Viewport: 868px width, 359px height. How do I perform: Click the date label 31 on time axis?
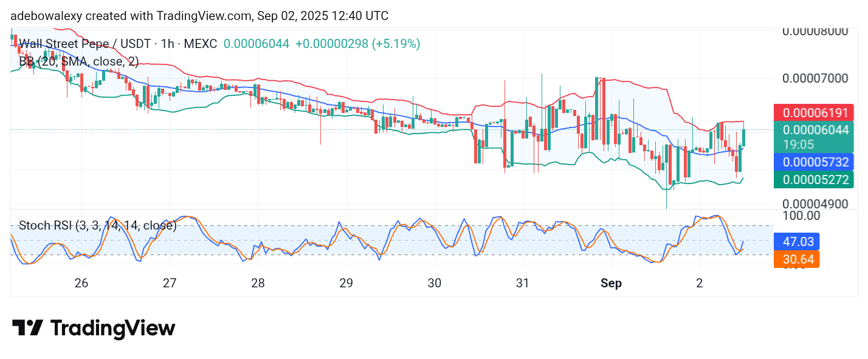[x=522, y=283]
